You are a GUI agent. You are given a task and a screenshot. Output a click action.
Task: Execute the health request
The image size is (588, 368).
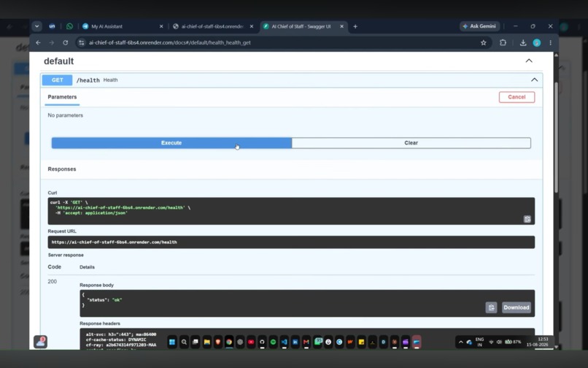[171, 143]
